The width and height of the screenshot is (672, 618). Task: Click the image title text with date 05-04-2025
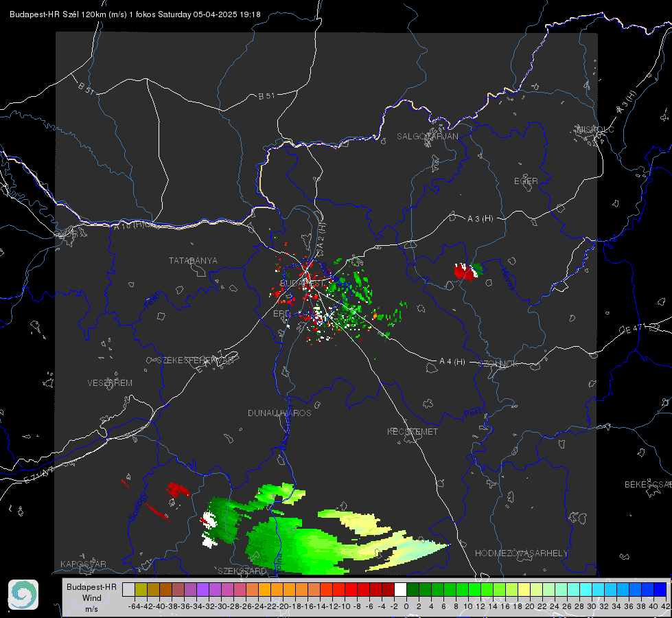point(135,14)
